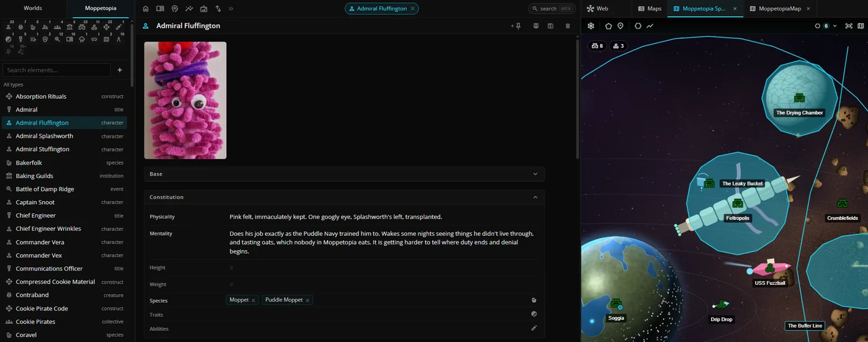Remove the Moppet species tag
Screen dimensions: 868x342
coord(253,300)
